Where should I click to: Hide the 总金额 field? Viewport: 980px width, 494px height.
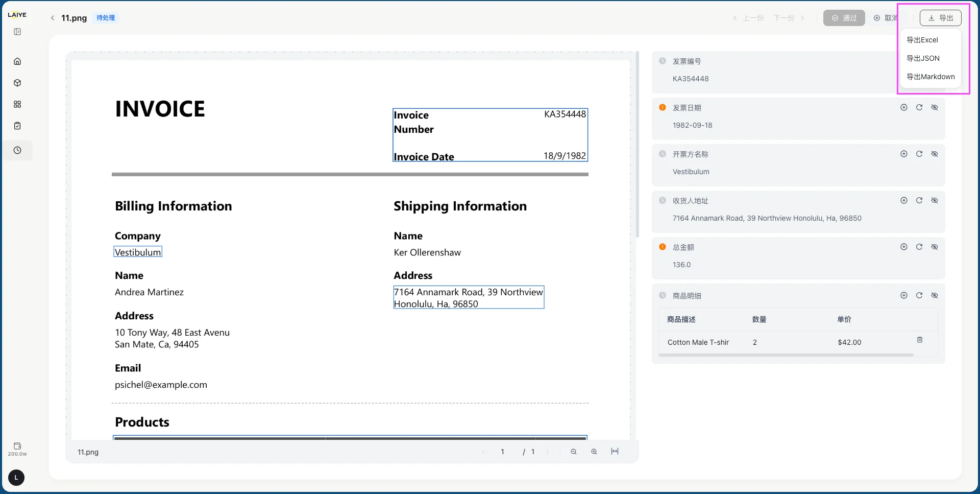935,247
